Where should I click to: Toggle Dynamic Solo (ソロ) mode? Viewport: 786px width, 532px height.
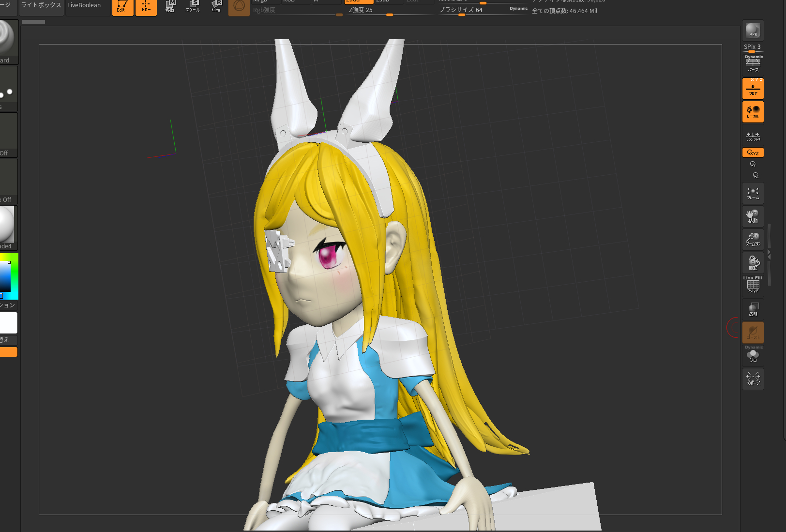pyautogui.click(x=753, y=355)
